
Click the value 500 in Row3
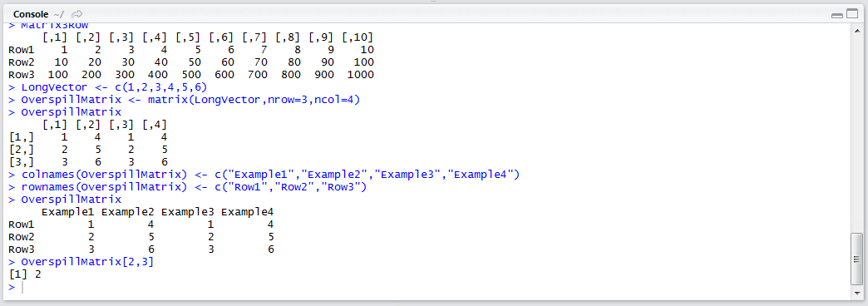point(191,75)
